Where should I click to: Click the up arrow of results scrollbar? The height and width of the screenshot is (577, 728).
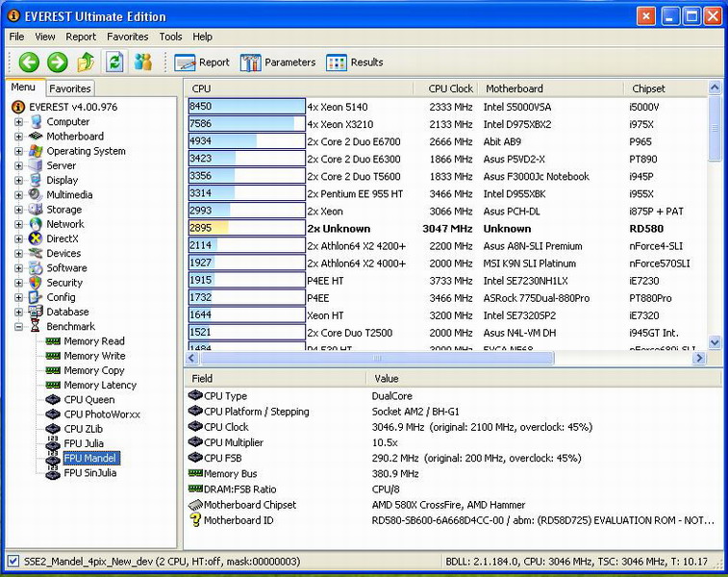715,88
